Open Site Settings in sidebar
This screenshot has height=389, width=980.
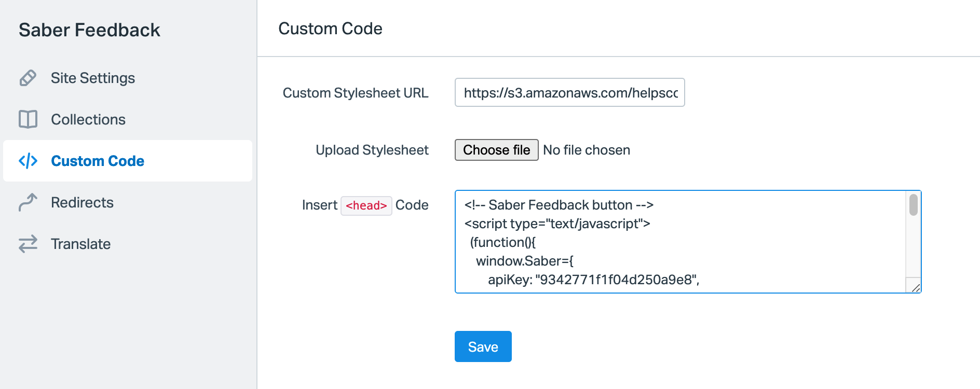coord(93,78)
